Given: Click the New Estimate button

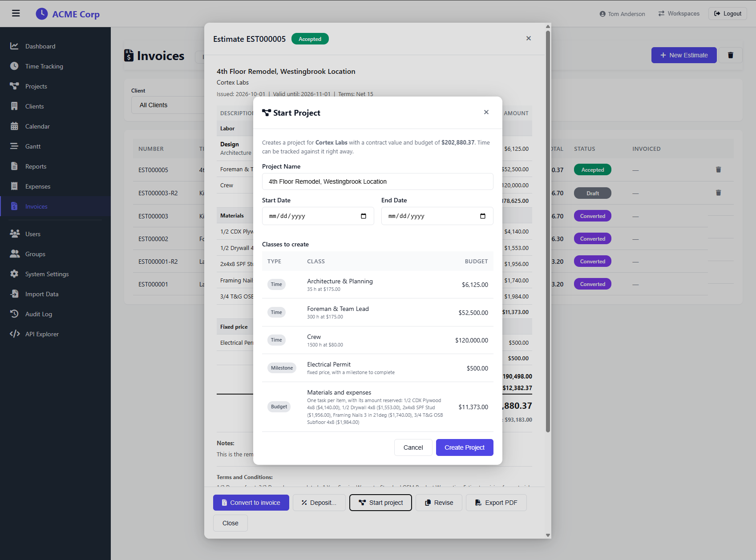Looking at the screenshot, I should tap(684, 55).
